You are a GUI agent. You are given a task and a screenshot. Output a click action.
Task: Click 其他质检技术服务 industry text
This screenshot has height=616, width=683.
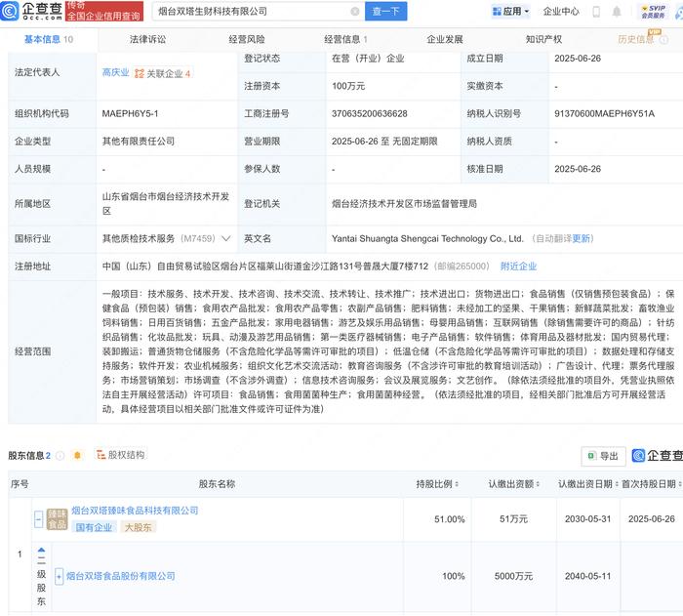[x=139, y=238]
